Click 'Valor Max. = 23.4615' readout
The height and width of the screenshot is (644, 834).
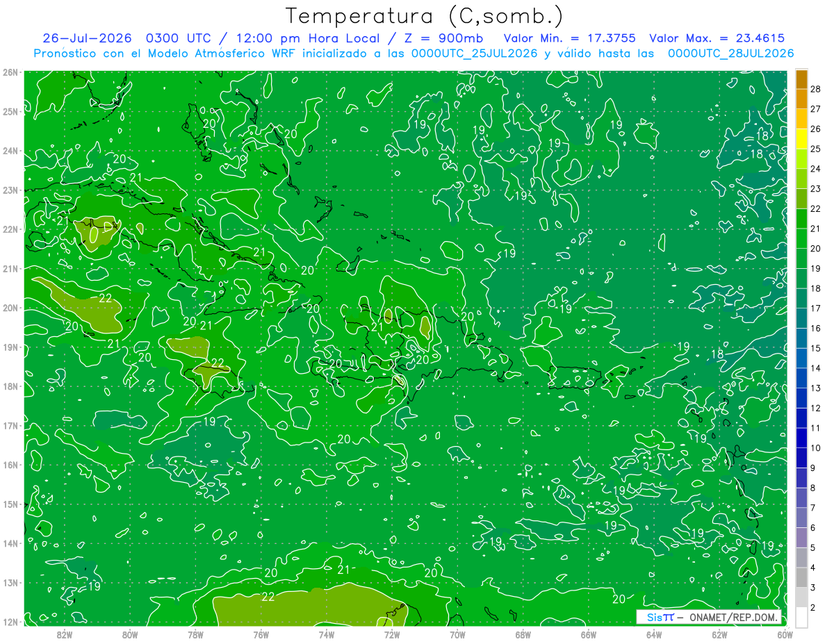click(719, 38)
